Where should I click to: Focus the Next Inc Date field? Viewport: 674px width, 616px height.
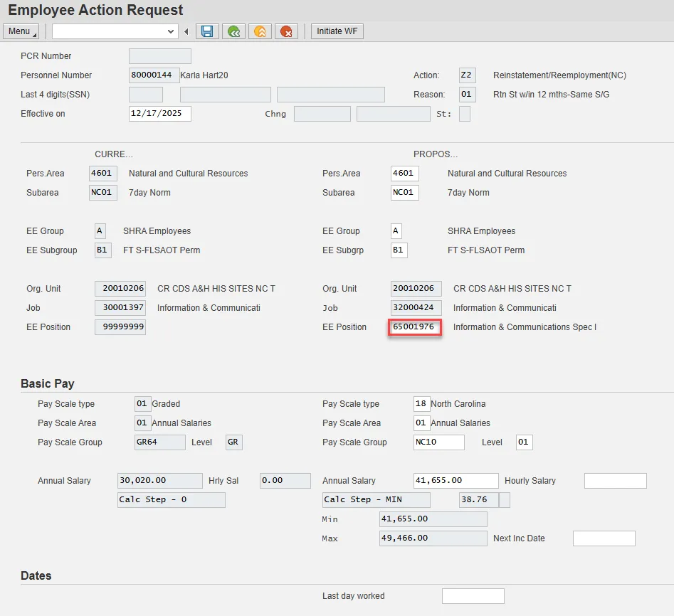click(604, 538)
